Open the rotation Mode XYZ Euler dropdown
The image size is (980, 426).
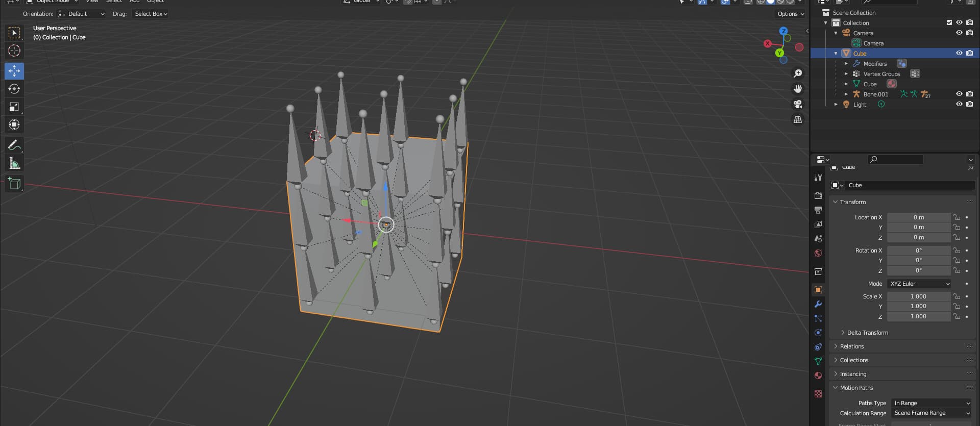(919, 284)
